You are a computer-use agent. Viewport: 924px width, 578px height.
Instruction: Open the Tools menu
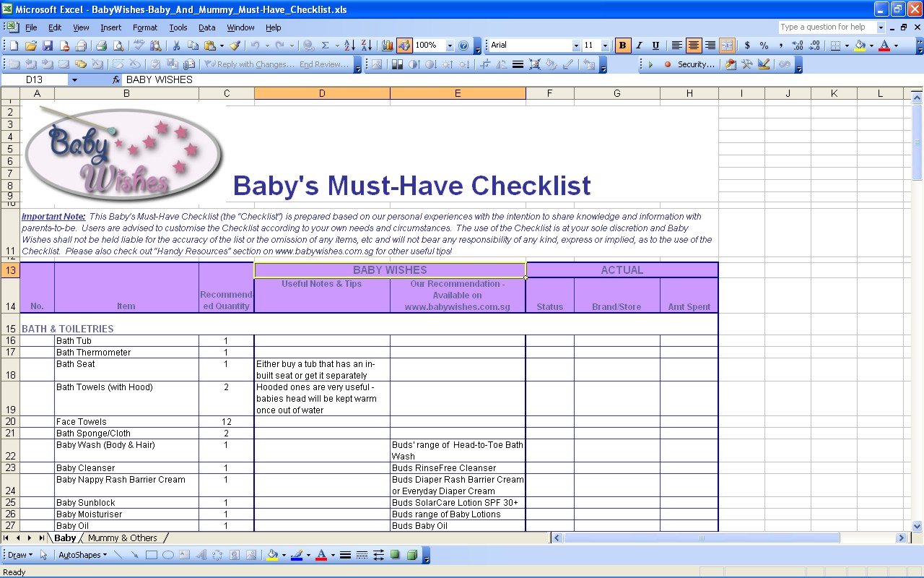tap(178, 27)
